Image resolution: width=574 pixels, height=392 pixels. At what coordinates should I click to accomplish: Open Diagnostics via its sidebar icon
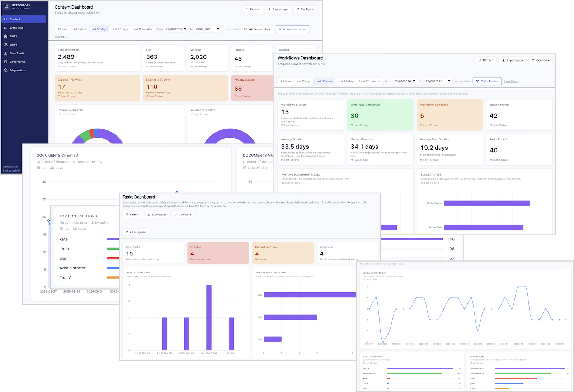(6, 70)
